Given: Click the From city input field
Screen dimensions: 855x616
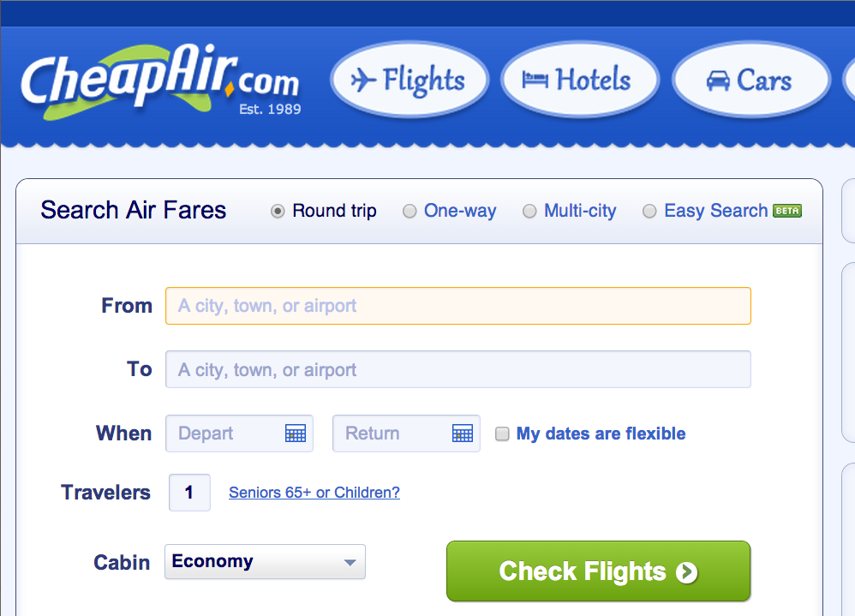Looking at the screenshot, I should coord(457,305).
